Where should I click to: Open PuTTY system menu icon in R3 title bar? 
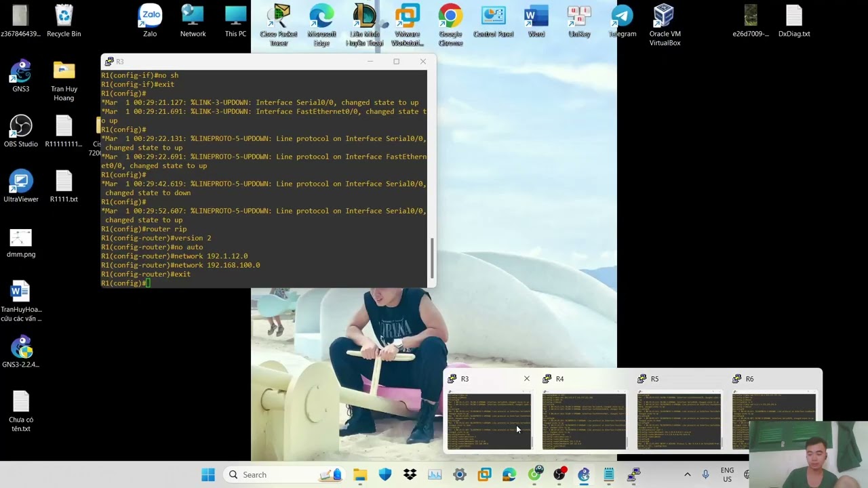point(109,62)
